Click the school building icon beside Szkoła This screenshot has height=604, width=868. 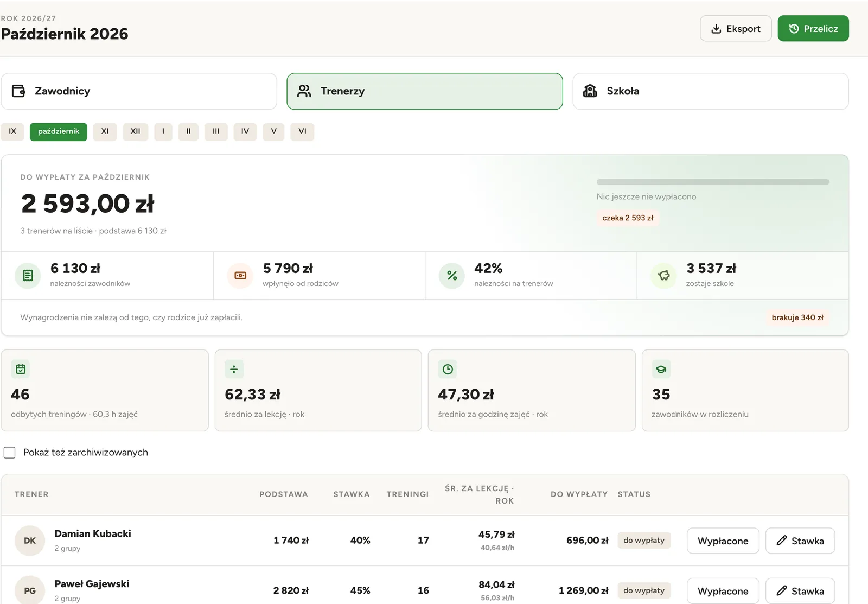590,91
